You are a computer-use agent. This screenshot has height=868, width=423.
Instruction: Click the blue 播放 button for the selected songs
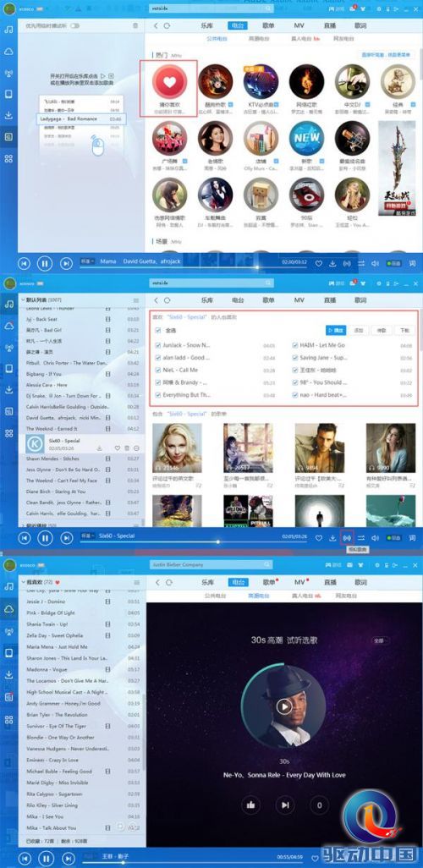pyautogui.click(x=335, y=330)
